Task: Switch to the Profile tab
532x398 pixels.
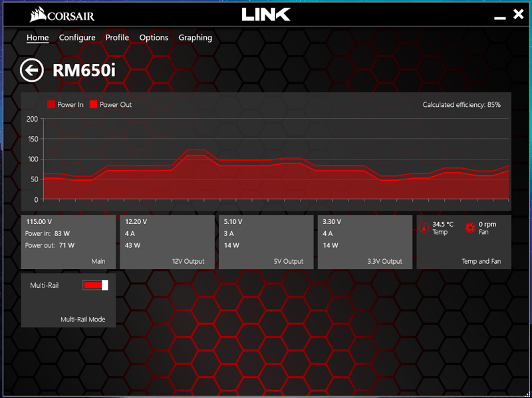Action: 117,38
